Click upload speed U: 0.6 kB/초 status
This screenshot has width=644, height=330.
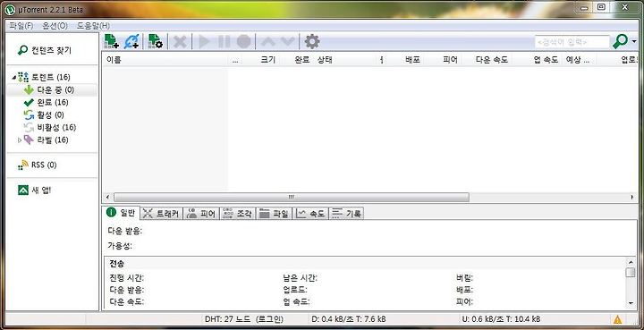point(501,319)
